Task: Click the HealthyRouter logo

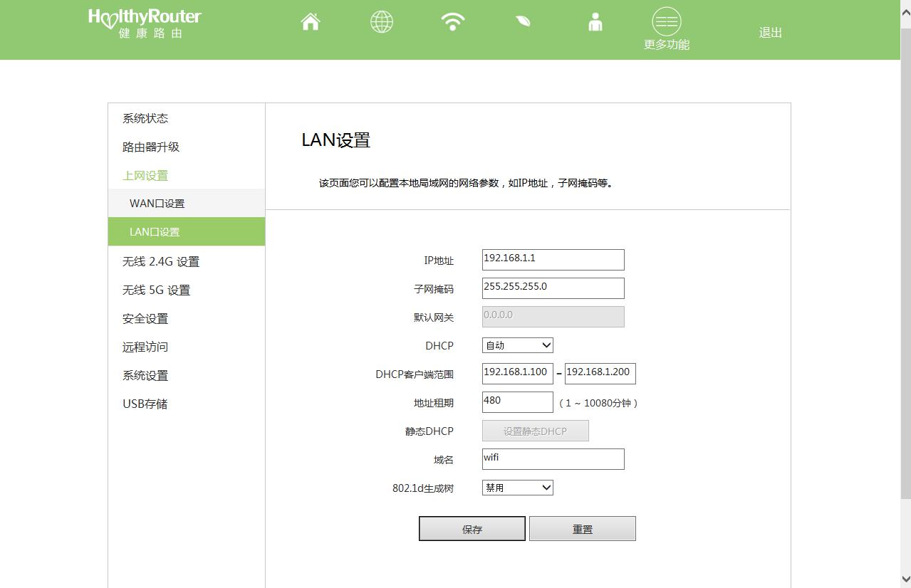Action: click(145, 23)
